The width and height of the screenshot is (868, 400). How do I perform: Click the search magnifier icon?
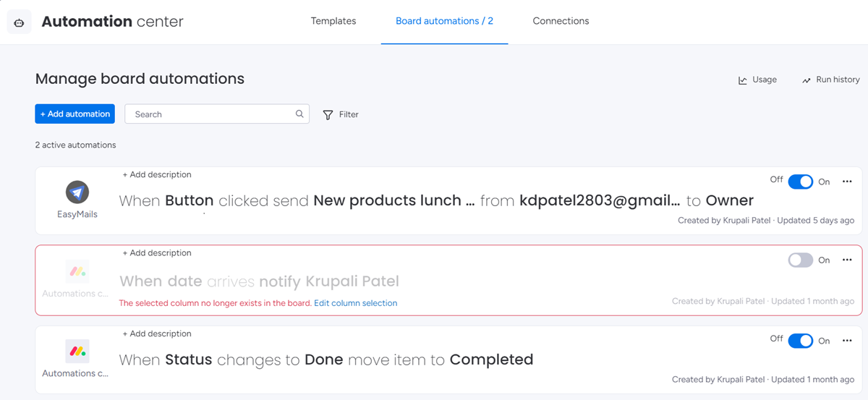pos(299,114)
